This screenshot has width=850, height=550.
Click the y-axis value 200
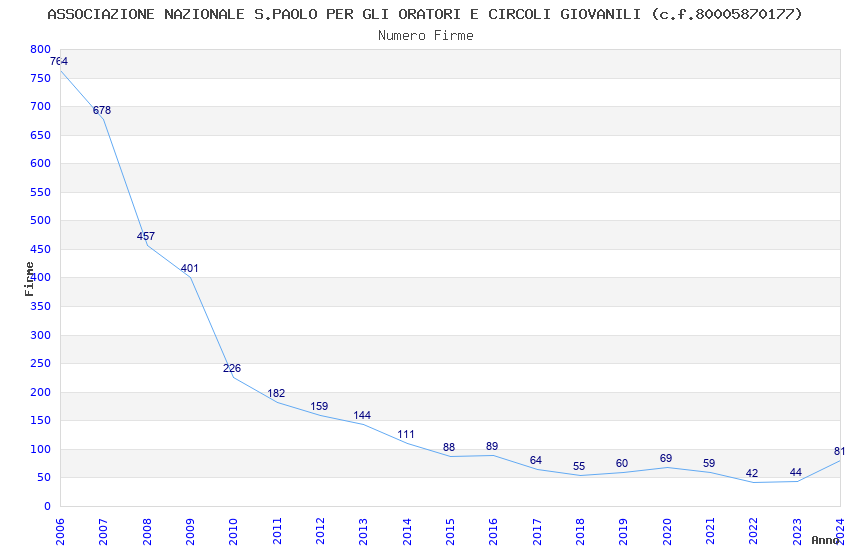tap(41, 392)
